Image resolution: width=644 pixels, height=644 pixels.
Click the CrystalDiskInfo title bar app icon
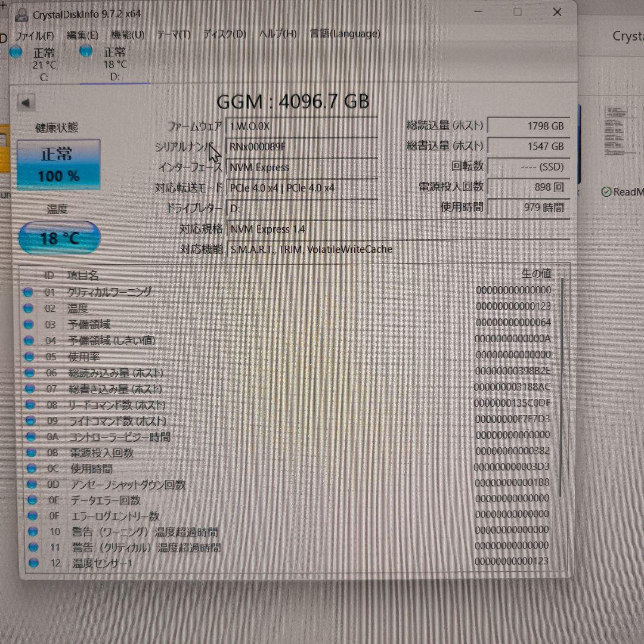click(22, 15)
